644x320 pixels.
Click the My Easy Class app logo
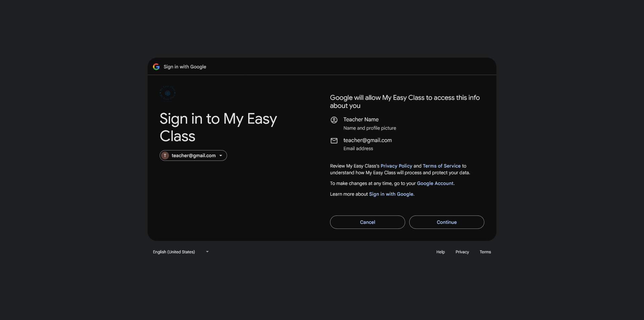[168, 93]
